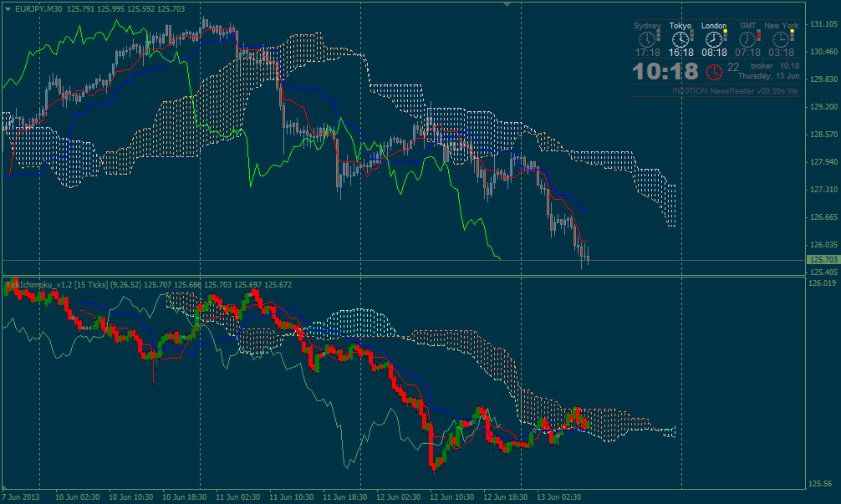Click the Tokyo clock icon

tap(680, 39)
